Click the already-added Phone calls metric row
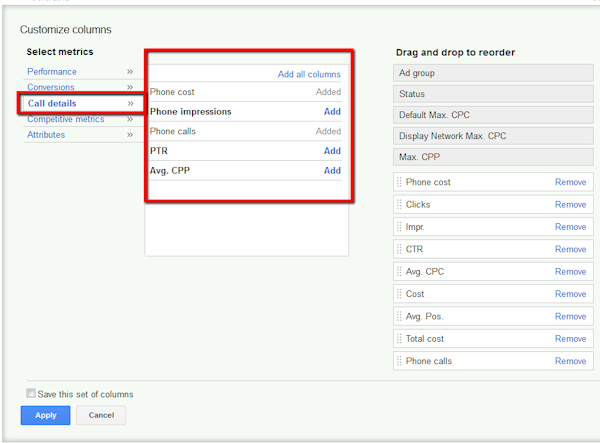The height and width of the screenshot is (443, 600). pyautogui.click(x=245, y=131)
